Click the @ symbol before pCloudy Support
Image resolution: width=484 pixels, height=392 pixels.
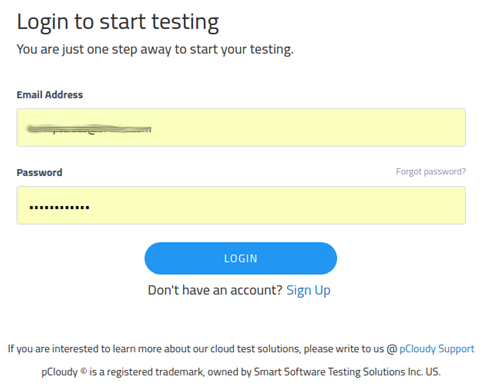pos(392,349)
